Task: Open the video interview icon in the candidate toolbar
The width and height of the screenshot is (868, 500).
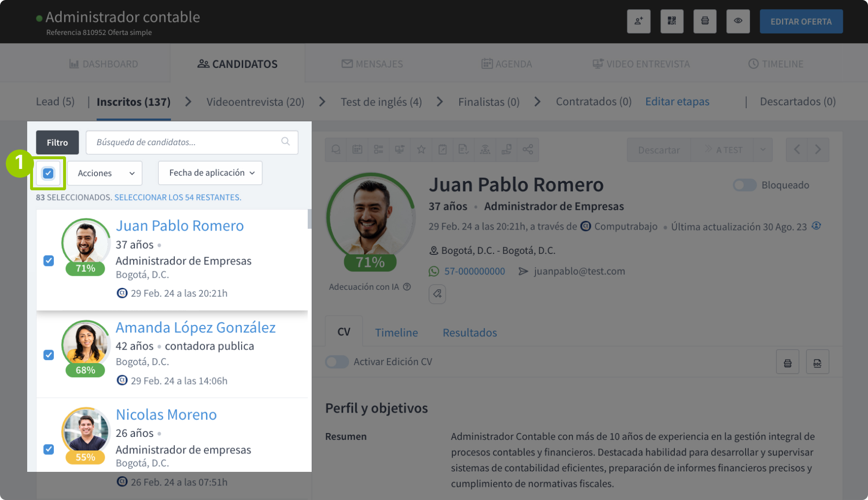Action: point(400,150)
